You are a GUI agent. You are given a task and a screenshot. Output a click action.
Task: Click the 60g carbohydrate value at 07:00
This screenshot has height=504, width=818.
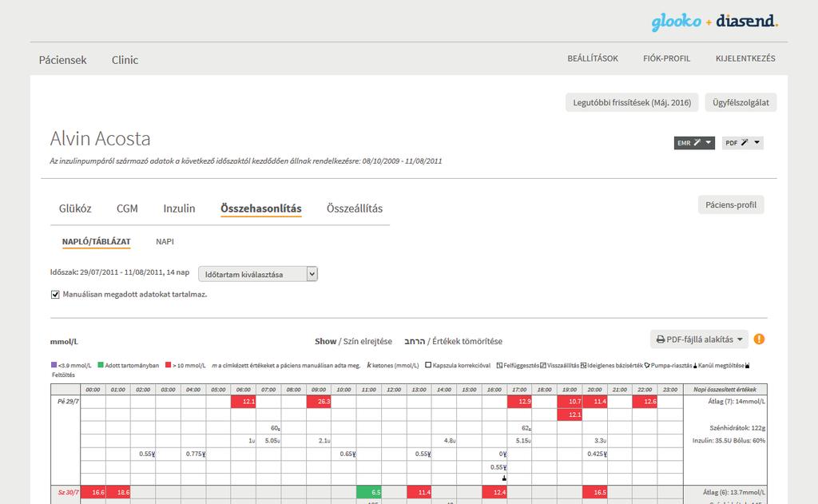pos(276,428)
